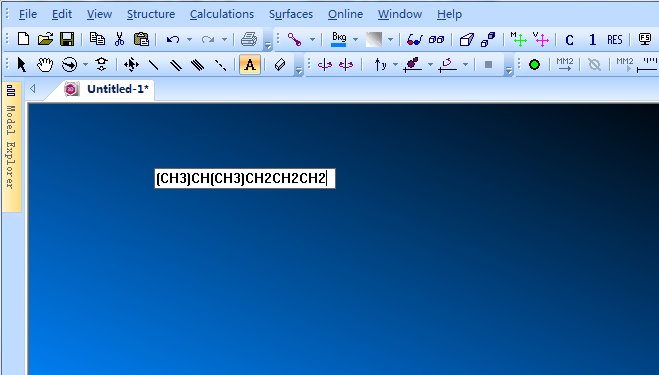The image size is (659, 375).
Task: Toggle residue labels with RES icon
Action: pyautogui.click(x=614, y=40)
